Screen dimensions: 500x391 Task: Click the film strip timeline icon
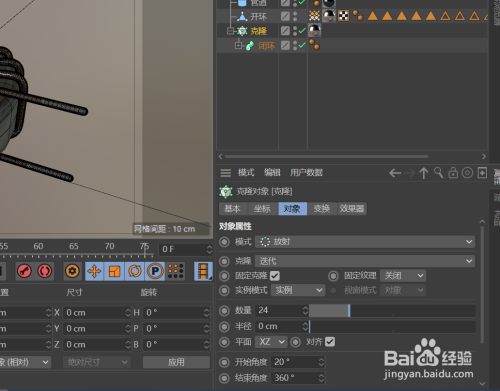(203, 271)
